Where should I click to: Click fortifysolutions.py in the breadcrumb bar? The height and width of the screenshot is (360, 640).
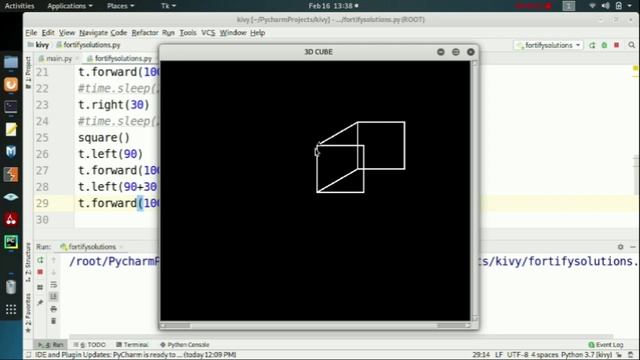coord(88,45)
